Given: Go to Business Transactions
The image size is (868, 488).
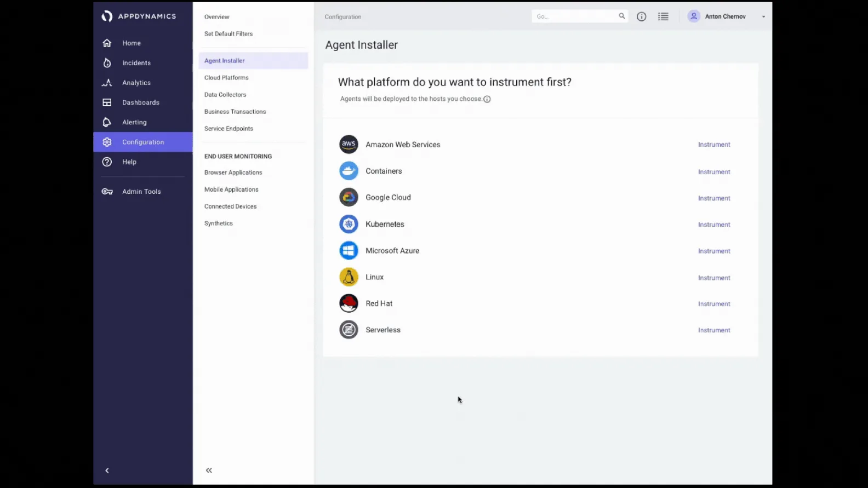Looking at the screenshot, I should point(235,112).
